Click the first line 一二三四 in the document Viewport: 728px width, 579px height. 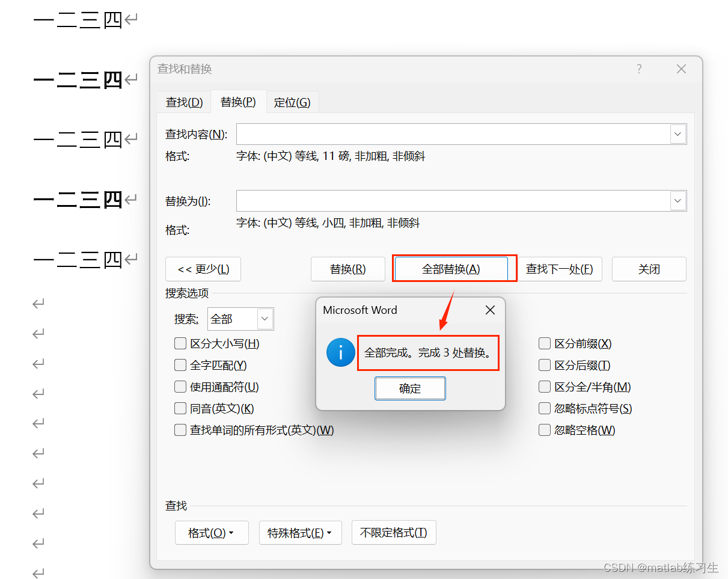pos(78,20)
